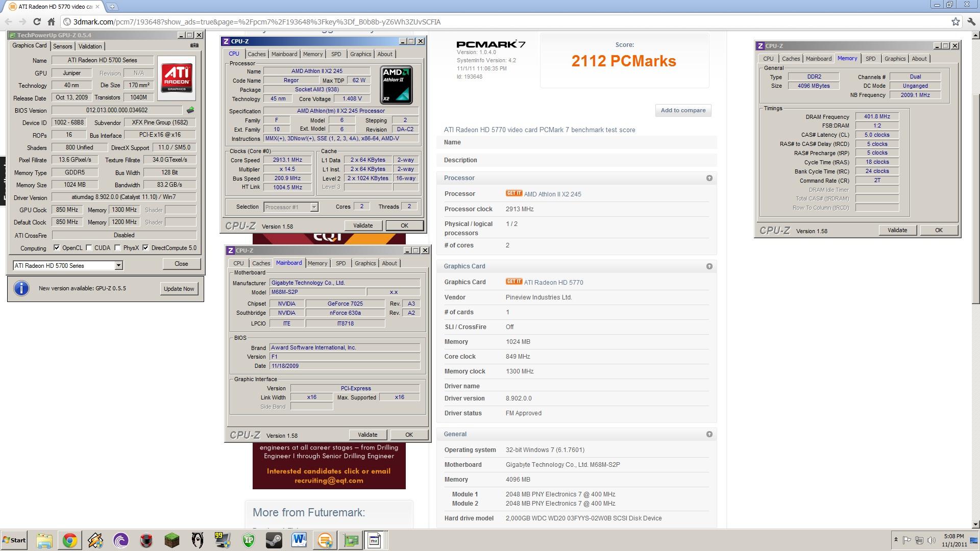Toggle the DirectCompute 5.0 checkbox
The height and width of the screenshot is (551, 980).
tap(146, 248)
